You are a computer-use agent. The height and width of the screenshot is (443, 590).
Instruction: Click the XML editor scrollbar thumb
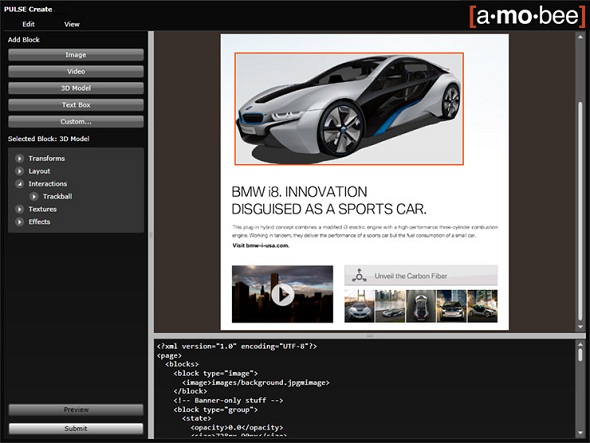click(x=581, y=355)
